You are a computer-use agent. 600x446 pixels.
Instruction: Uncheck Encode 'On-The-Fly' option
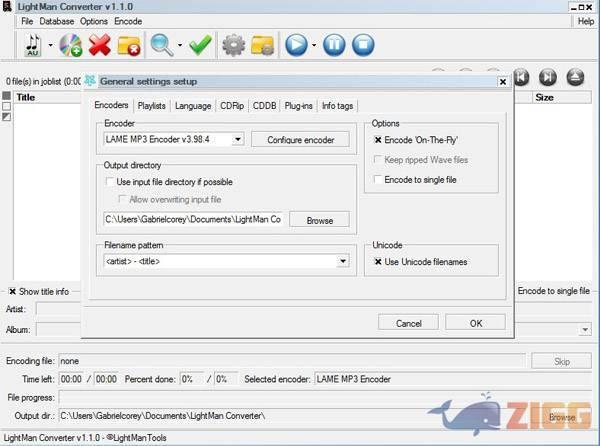coord(378,140)
